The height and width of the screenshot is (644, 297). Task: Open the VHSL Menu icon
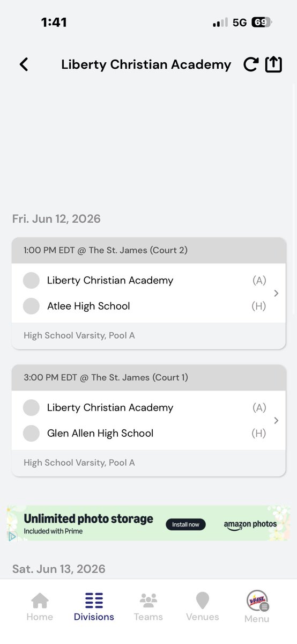(x=257, y=601)
